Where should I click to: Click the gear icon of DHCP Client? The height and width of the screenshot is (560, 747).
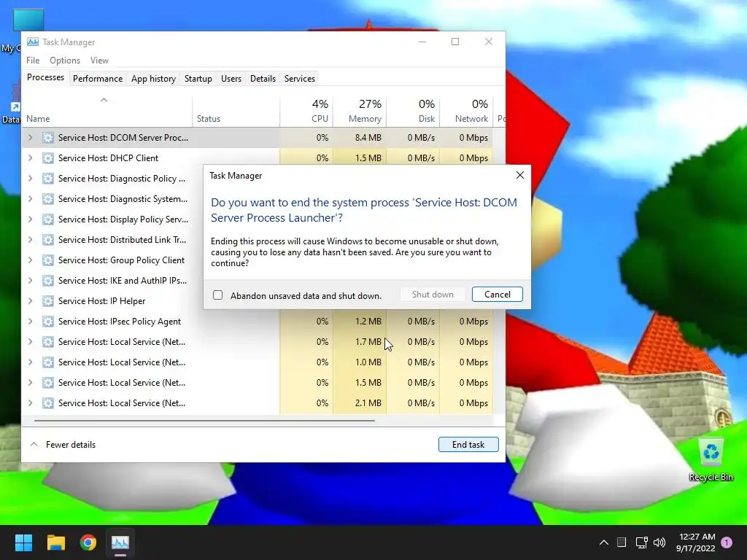point(47,158)
